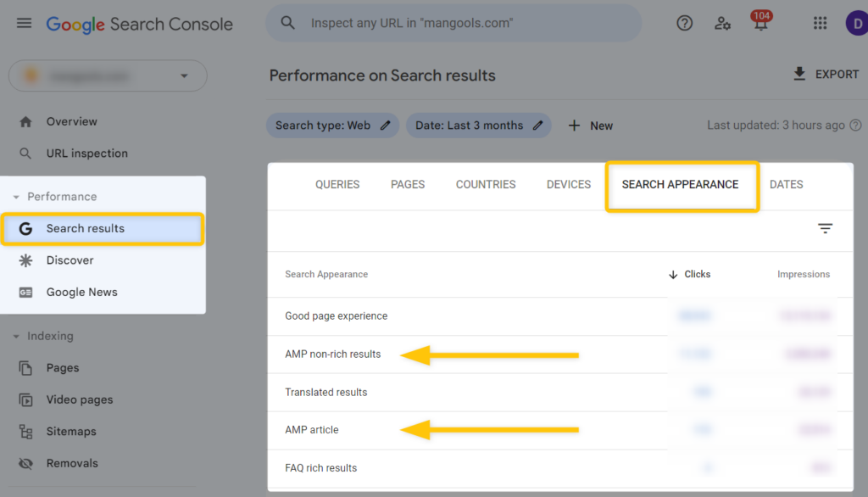Image resolution: width=868 pixels, height=497 pixels.
Task: Click the Video pages icon
Action: click(x=25, y=399)
